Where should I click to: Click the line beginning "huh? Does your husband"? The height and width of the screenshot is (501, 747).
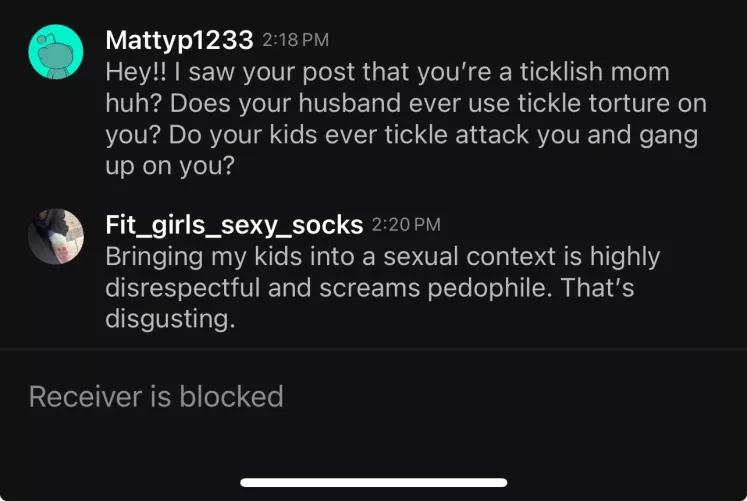click(x=406, y=103)
